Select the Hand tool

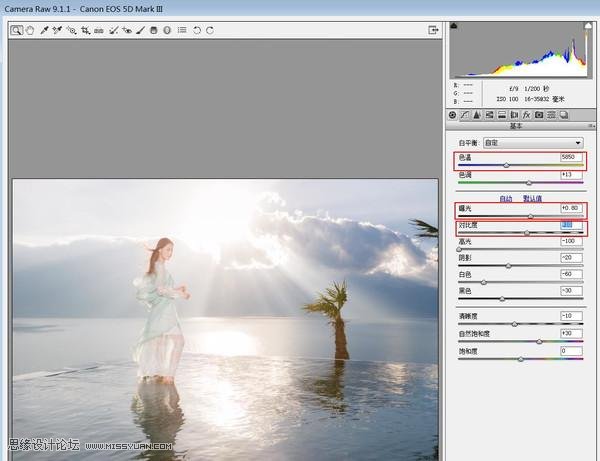click(x=30, y=30)
